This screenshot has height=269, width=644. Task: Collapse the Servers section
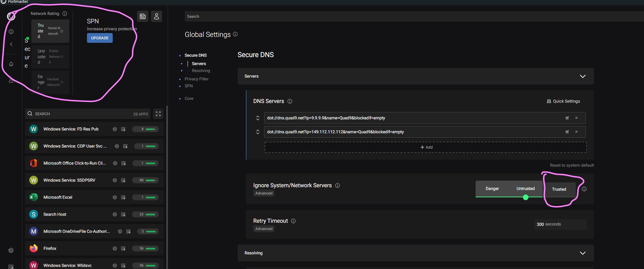click(415, 76)
